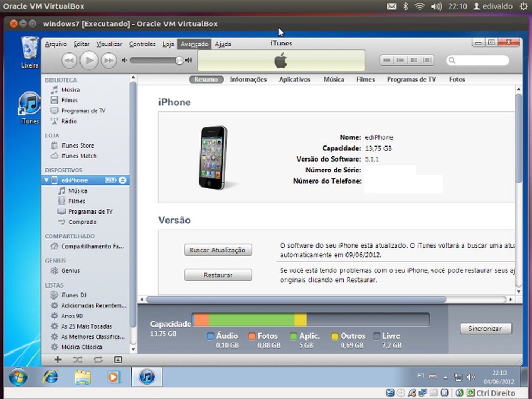
Task: Switch to grid view in view selector
Action: [413, 60]
